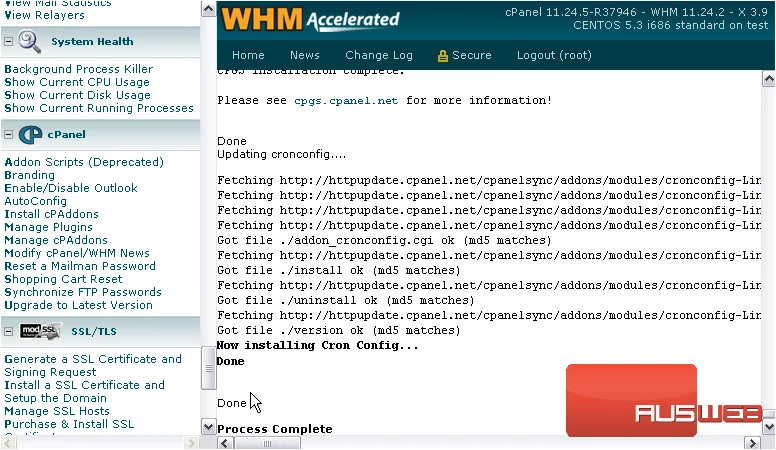Screen dimensions: 776x450
Task: Click sidebar horizontal scroll left arrow
Action: [8, 443]
